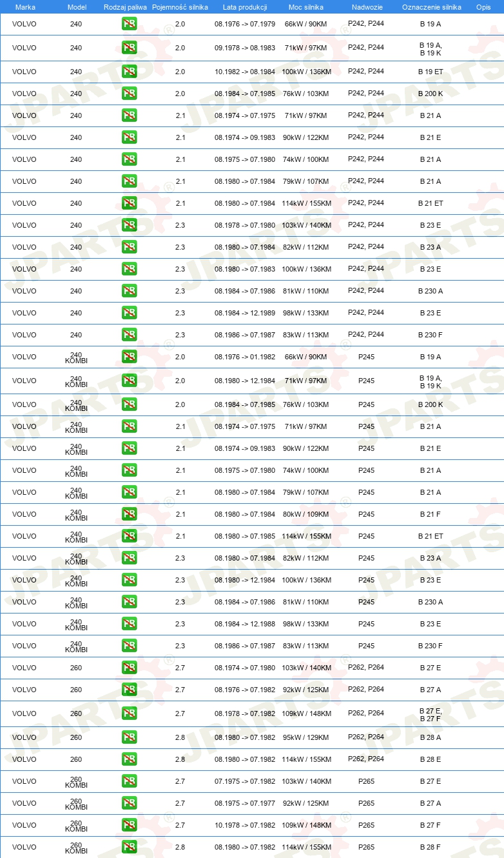Screen dimensions: 504x858
Task: Click the Opis column header
Action: point(483,6)
